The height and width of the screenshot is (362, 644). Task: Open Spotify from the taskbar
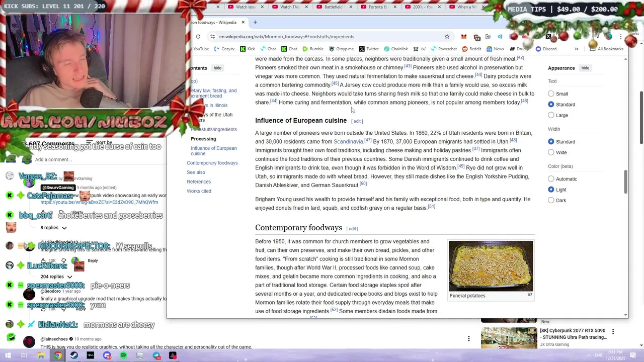(123, 355)
